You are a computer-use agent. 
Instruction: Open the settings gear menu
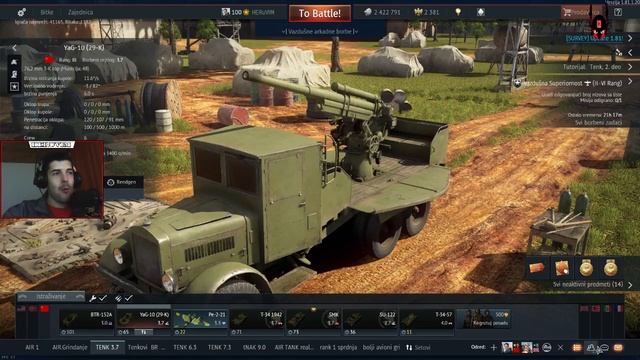point(22,12)
